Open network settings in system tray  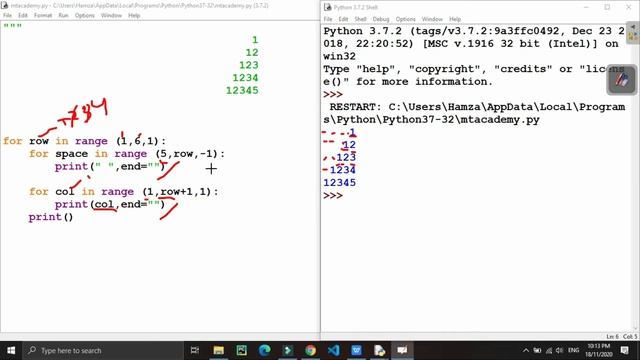(549, 350)
